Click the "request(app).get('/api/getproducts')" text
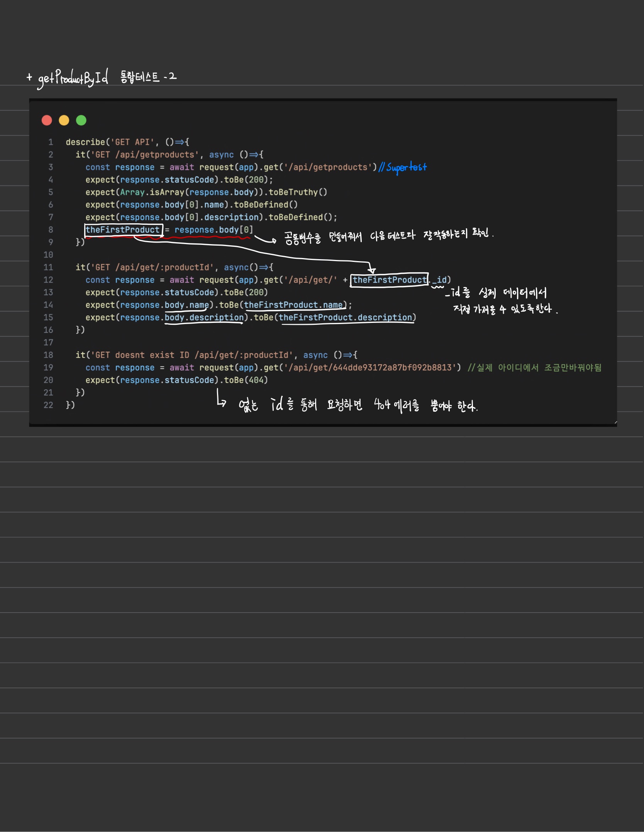This screenshot has height=832, width=644. click(x=288, y=167)
